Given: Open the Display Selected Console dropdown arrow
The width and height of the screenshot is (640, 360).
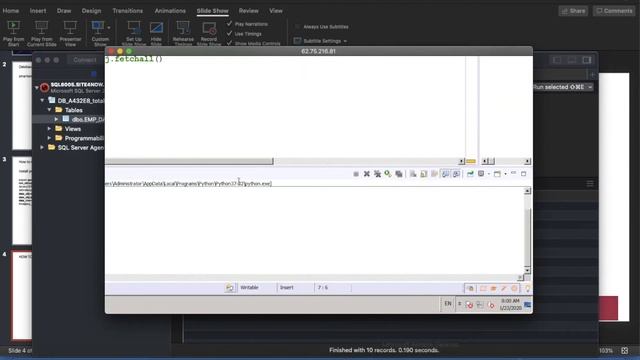Looking at the screenshot, I should [489, 174].
